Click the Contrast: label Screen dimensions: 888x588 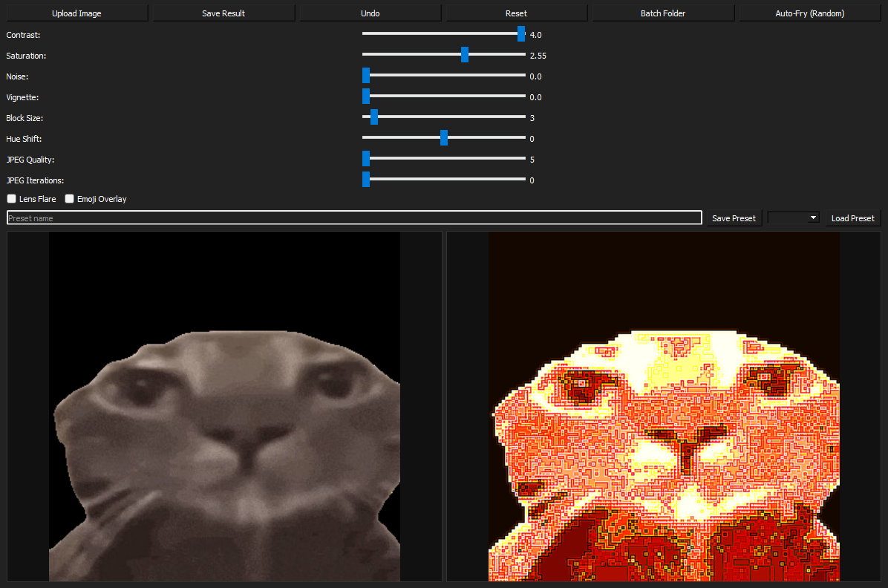point(23,35)
